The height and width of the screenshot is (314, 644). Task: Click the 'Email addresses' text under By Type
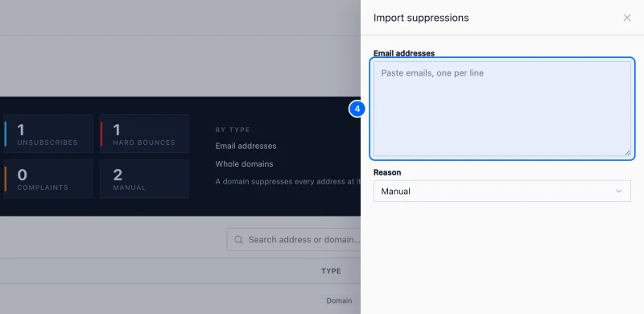pyautogui.click(x=246, y=146)
